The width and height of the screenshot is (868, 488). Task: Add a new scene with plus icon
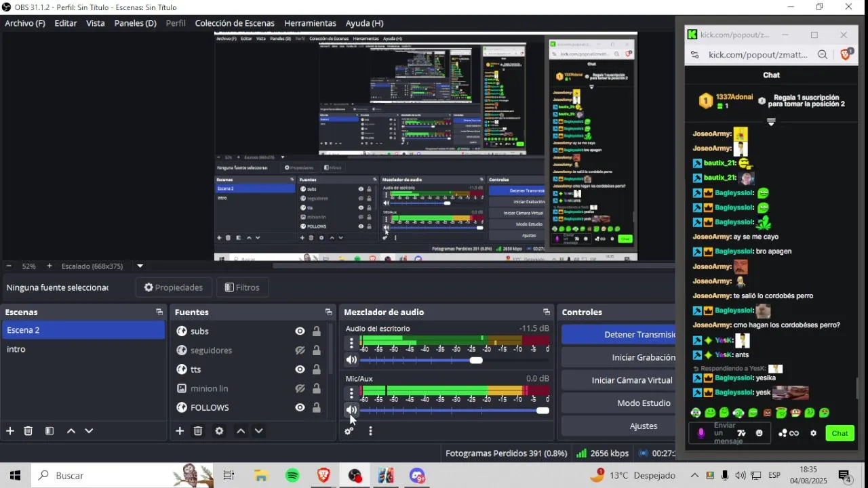pos(10,431)
